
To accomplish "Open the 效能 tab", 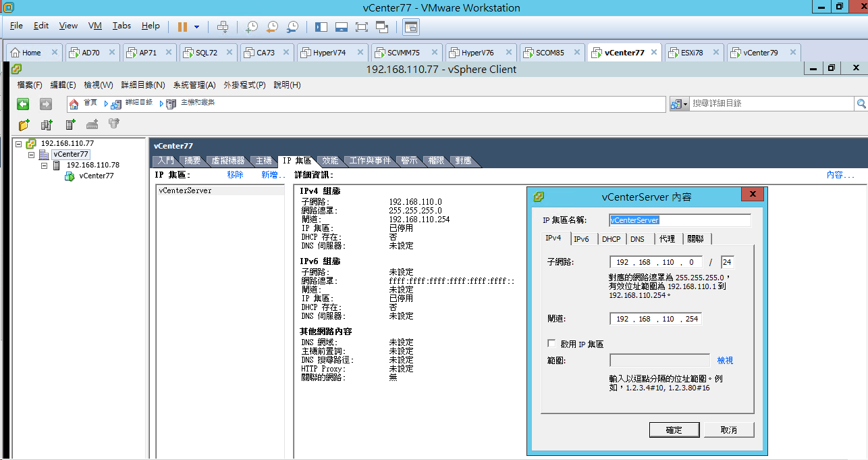I will 330,161.
